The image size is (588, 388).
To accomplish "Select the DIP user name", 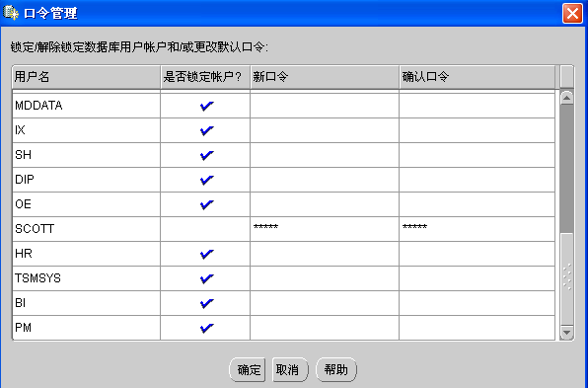I will 25,180.
